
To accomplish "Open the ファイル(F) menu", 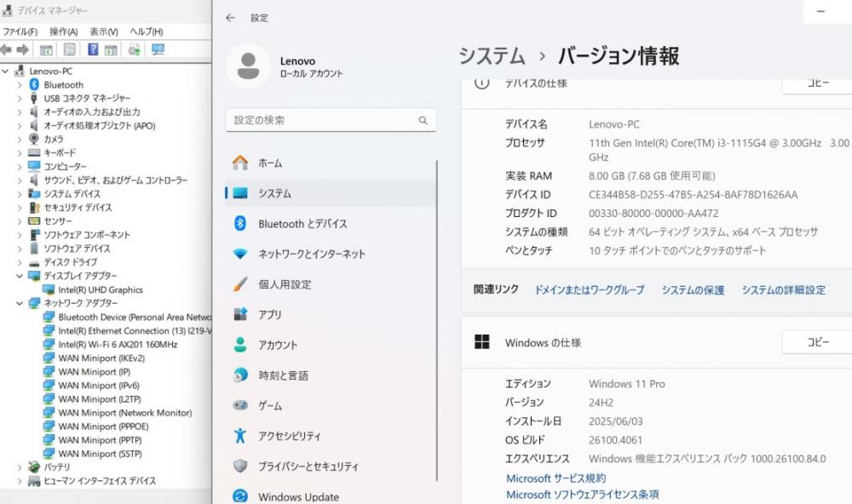I will (20, 31).
